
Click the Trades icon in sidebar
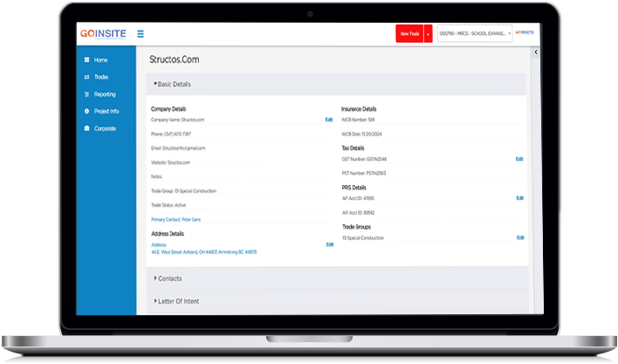coord(86,77)
